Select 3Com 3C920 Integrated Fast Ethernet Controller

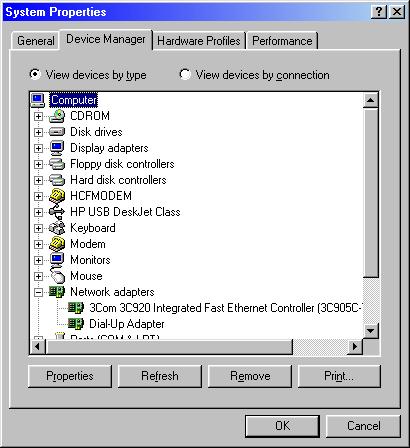(x=226, y=308)
